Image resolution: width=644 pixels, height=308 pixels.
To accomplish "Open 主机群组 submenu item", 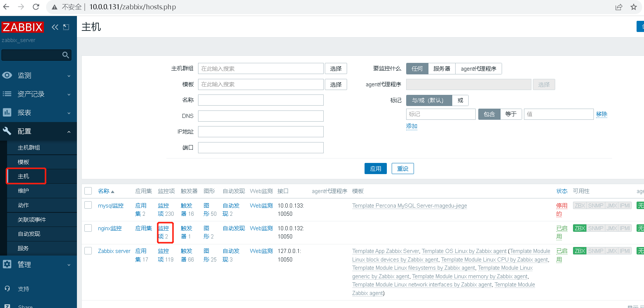I will (42, 148).
